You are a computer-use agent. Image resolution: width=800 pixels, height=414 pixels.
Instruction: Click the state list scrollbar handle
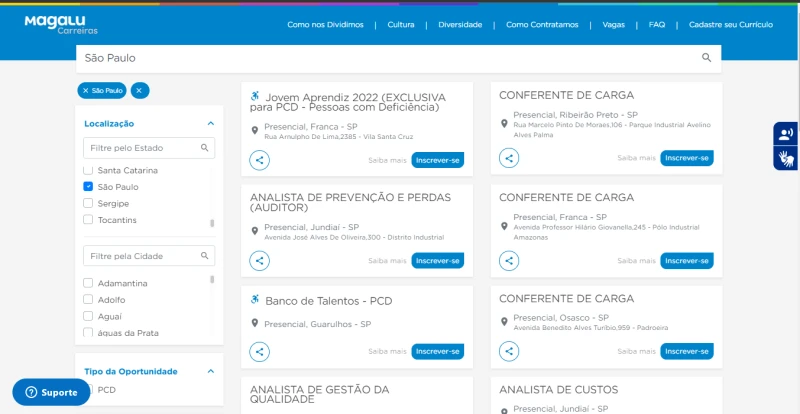click(x=212, y=223)
